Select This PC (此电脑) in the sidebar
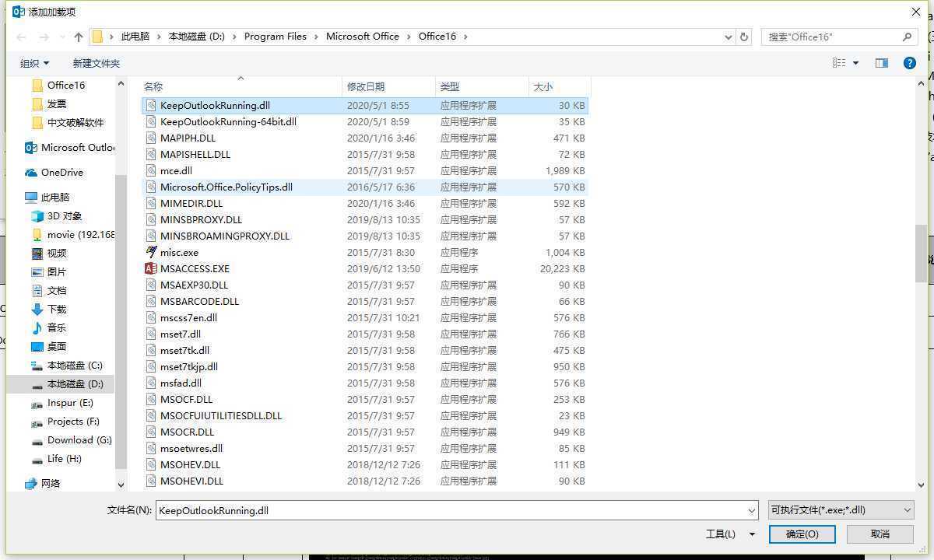Image resolution: width=934 pixels, height=560 pixels. (47, 197)
